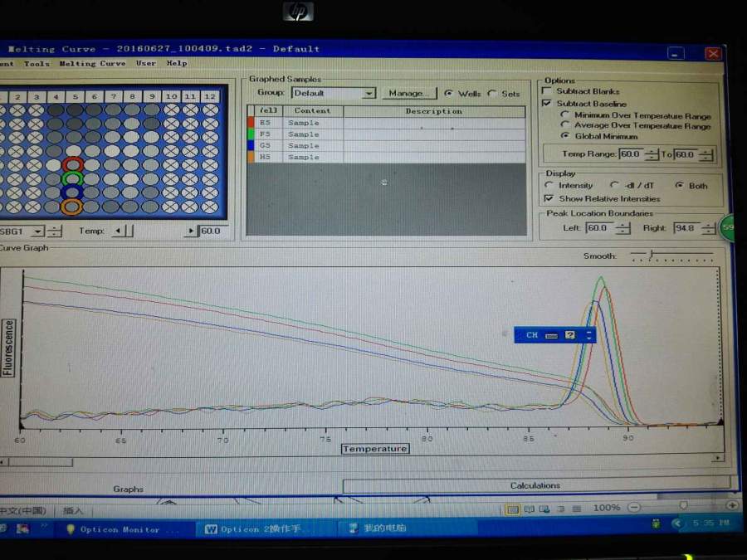Screen dimensions: 747x560
Task: Click the Right boundary 94.8 field
Action: pyautogui.click(x=687, y=228)
